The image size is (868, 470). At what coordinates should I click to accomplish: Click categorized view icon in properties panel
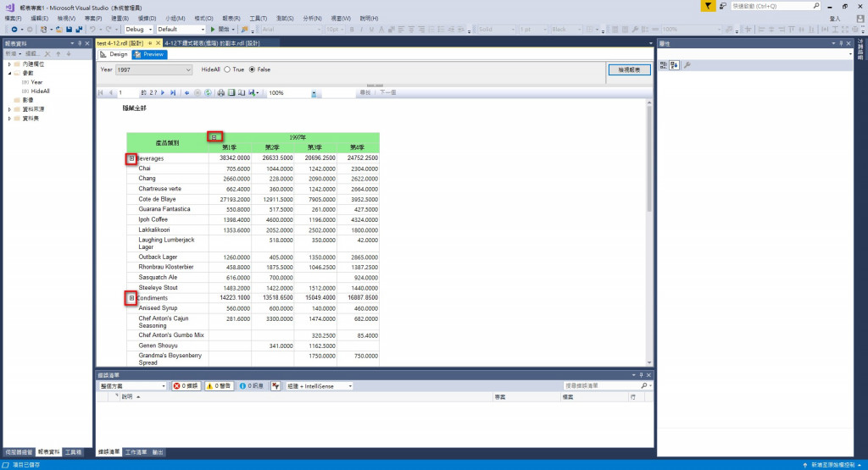coord(664,65)
